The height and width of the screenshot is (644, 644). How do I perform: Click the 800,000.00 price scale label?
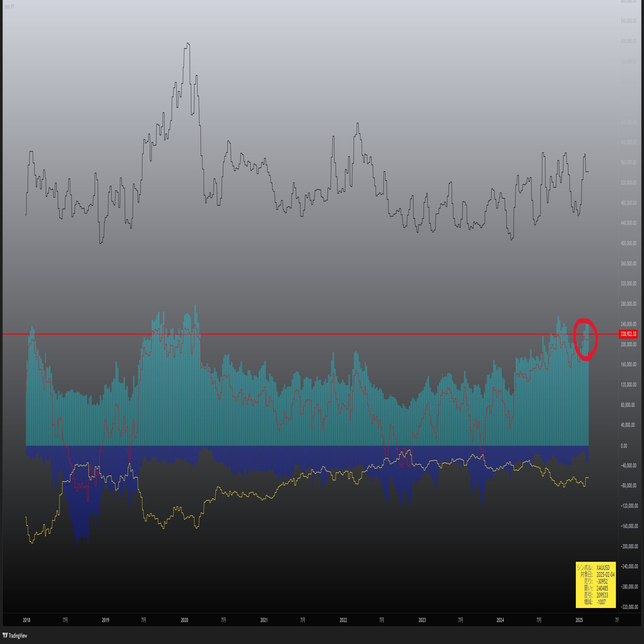coord(628,41)
